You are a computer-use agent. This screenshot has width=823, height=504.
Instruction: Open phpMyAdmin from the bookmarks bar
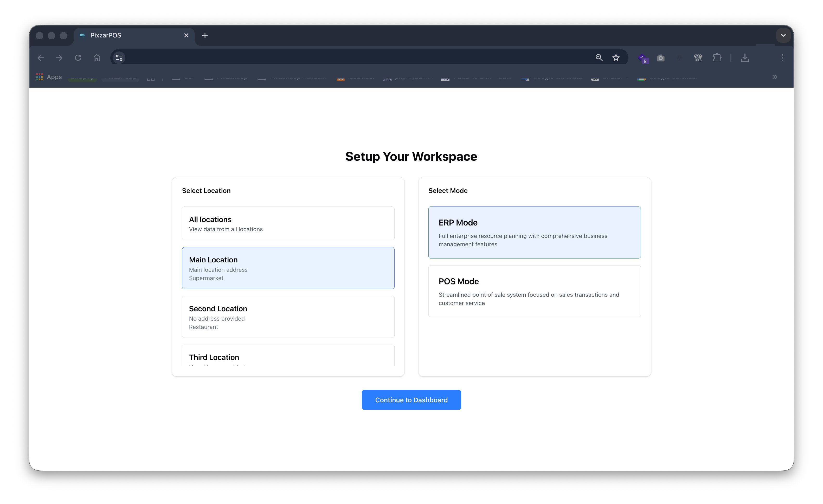coord(408,77)
